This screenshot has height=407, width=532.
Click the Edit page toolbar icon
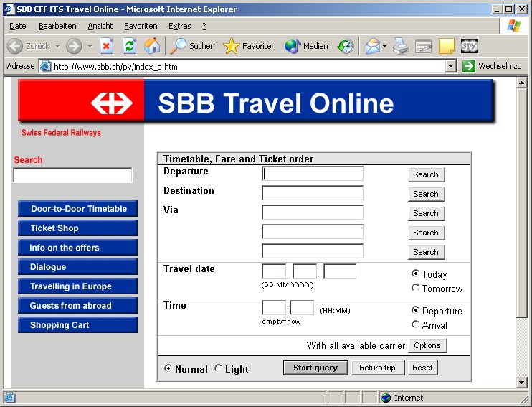pyautogui.click(x=424, y=46)
